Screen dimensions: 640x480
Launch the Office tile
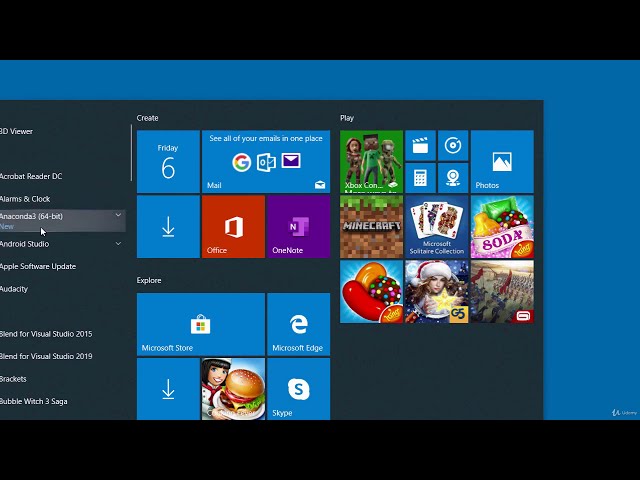click(233, 227)
